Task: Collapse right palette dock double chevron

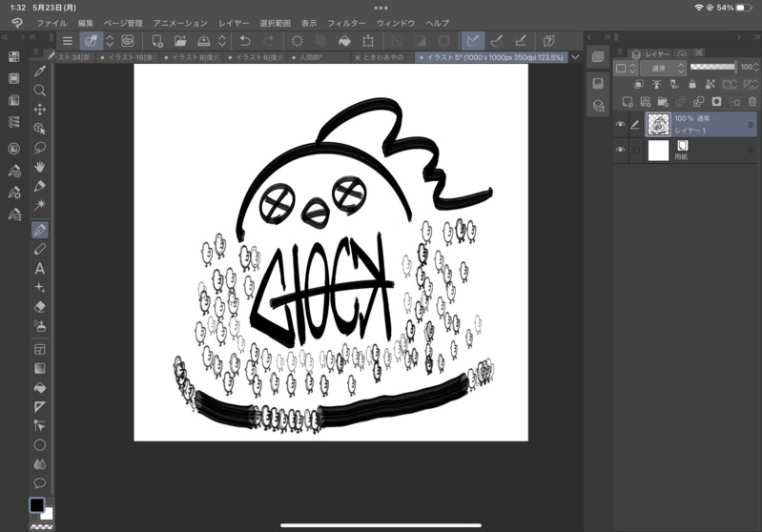Action: click(x=756, y=37)
